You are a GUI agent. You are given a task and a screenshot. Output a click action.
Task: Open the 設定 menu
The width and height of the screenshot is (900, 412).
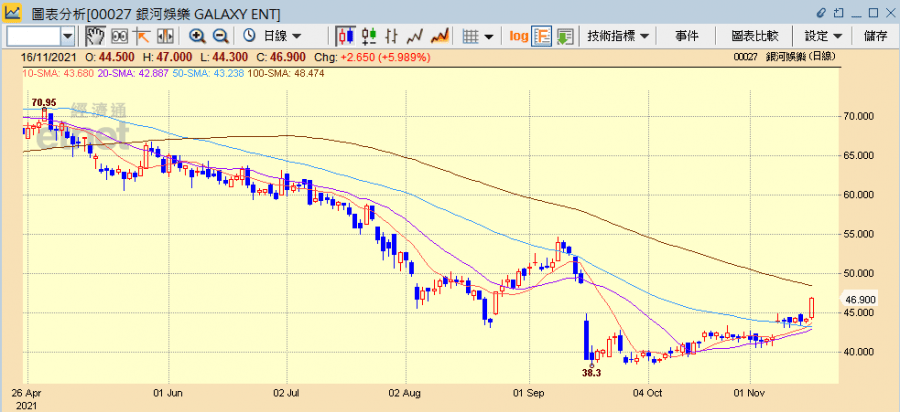823,36
